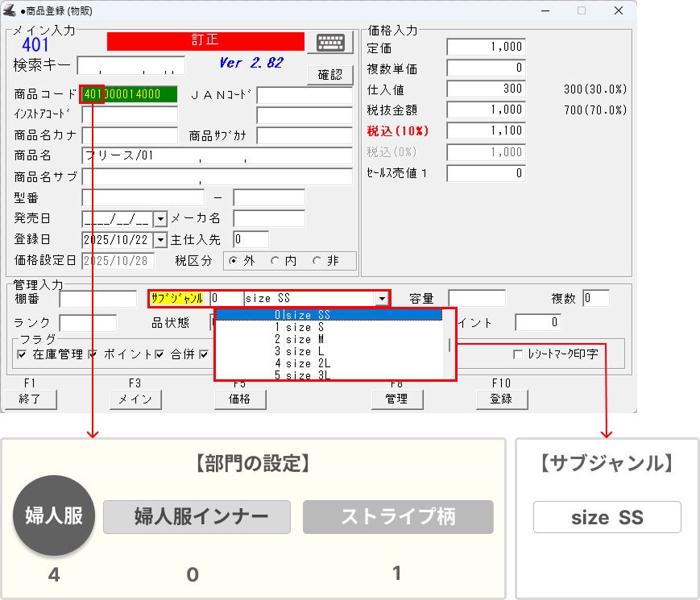Expand the サブジャンル combo box arrow

tap(381, 299)
